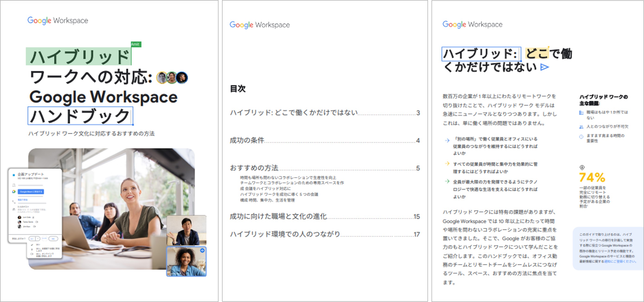Click the Google Meet icon in the calendar card
Screen dimensions: 644x302
coord(14,192)
